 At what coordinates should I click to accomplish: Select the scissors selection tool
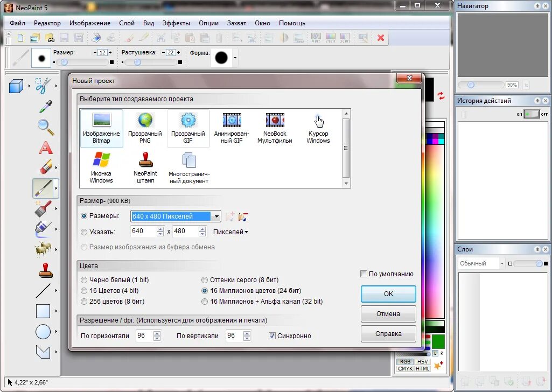(x=43, y=86)
